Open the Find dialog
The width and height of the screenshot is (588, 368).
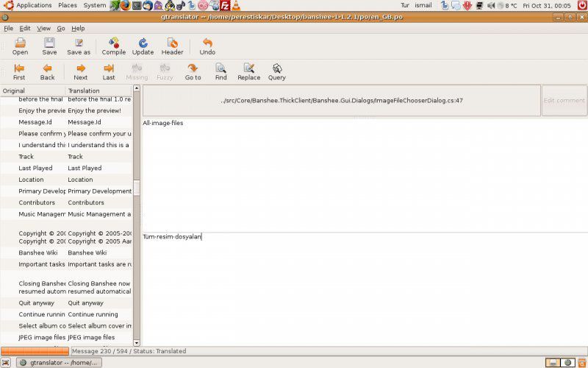(x=220, y=72)
